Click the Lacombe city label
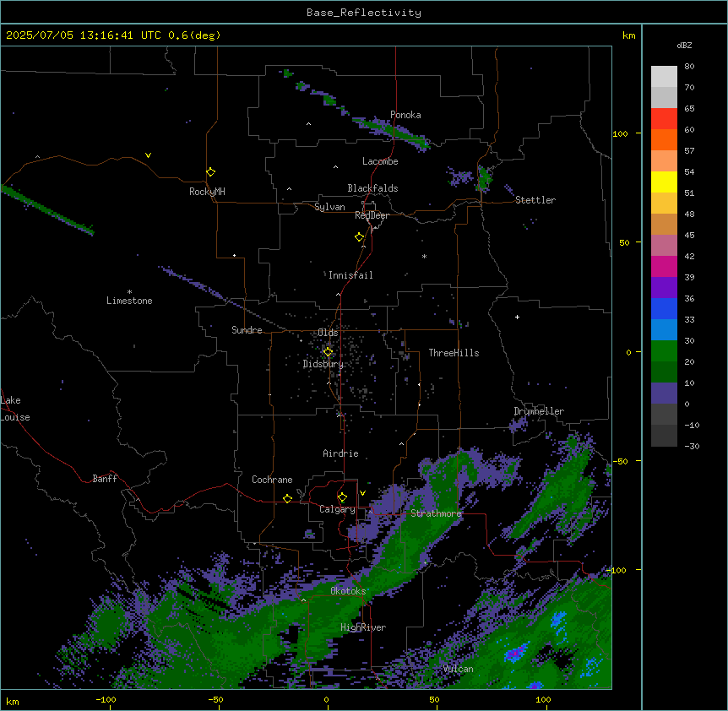Viewport: 728px width, 711px height. [380, 161]
